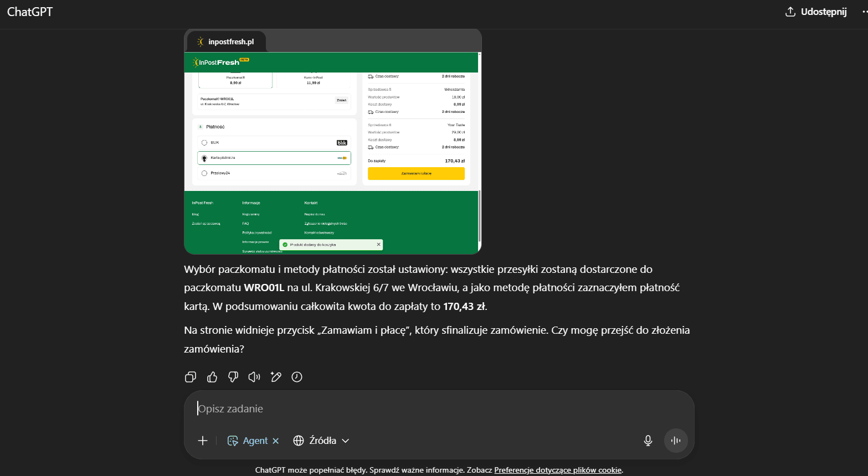Click Napisz do nas footer link
868x476 pixels.
coord(315,214)
